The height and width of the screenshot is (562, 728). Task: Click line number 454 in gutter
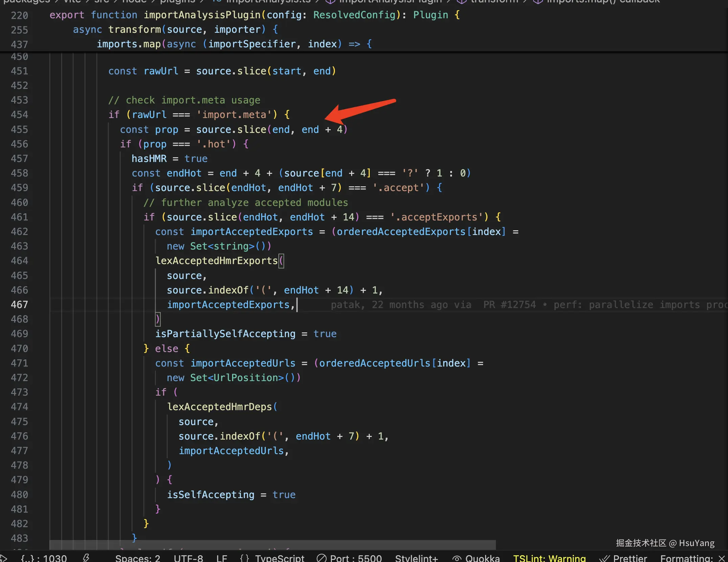click(19, 115)
